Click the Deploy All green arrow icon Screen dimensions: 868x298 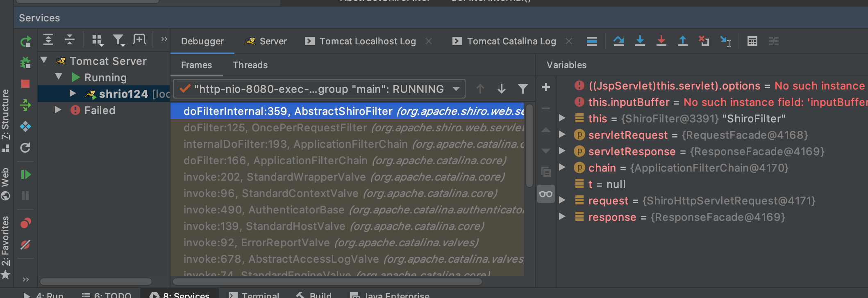coord(25,105)
